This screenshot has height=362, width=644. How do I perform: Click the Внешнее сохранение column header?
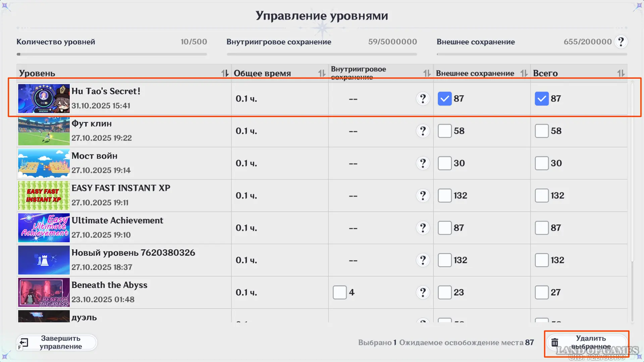point(475,73)
